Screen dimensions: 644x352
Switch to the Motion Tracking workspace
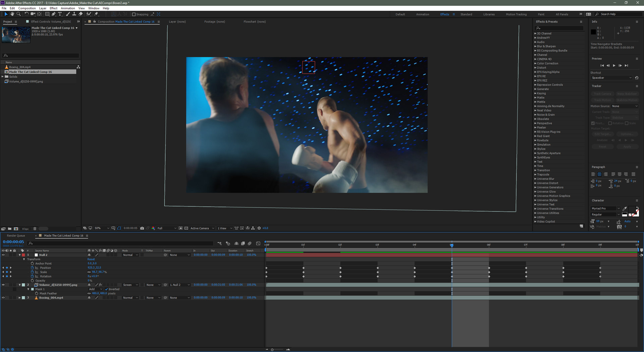pos(516,14)
